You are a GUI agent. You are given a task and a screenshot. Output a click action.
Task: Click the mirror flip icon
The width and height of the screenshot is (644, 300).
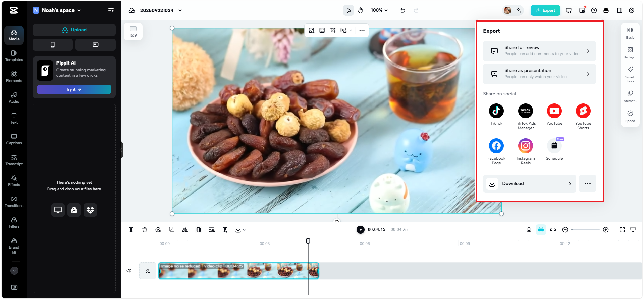click(185, 230)
